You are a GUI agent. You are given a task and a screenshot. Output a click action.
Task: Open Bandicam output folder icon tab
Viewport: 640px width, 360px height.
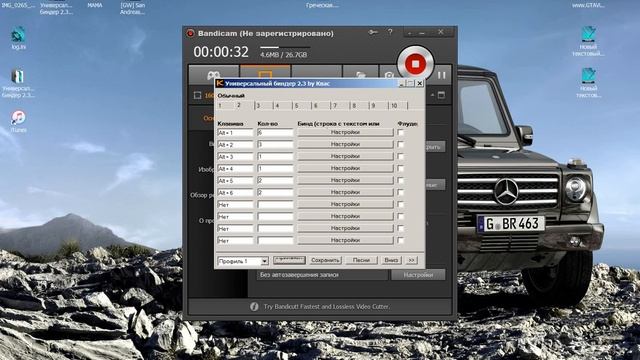click(360, 75)
